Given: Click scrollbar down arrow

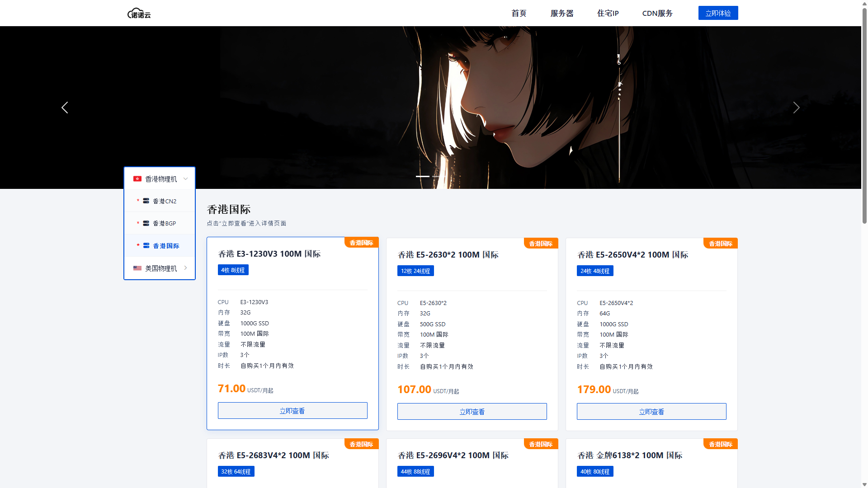Looking at the screenshot, I should tap(864, 484).
